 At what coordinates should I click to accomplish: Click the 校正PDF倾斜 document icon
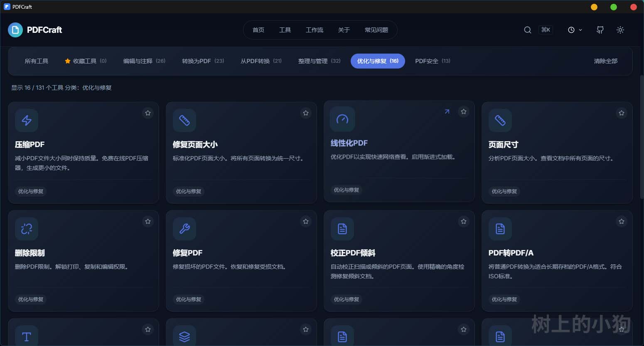(342, 228)
